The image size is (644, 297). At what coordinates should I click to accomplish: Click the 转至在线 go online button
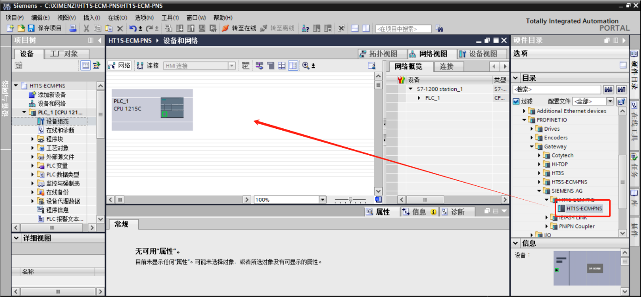pos(239,28)
